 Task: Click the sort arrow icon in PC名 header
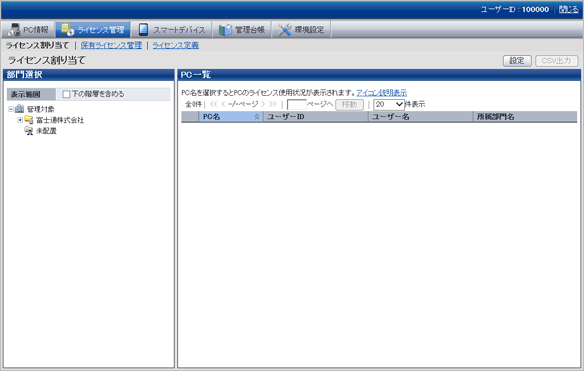pyautogui.click(x=257, y=117)
